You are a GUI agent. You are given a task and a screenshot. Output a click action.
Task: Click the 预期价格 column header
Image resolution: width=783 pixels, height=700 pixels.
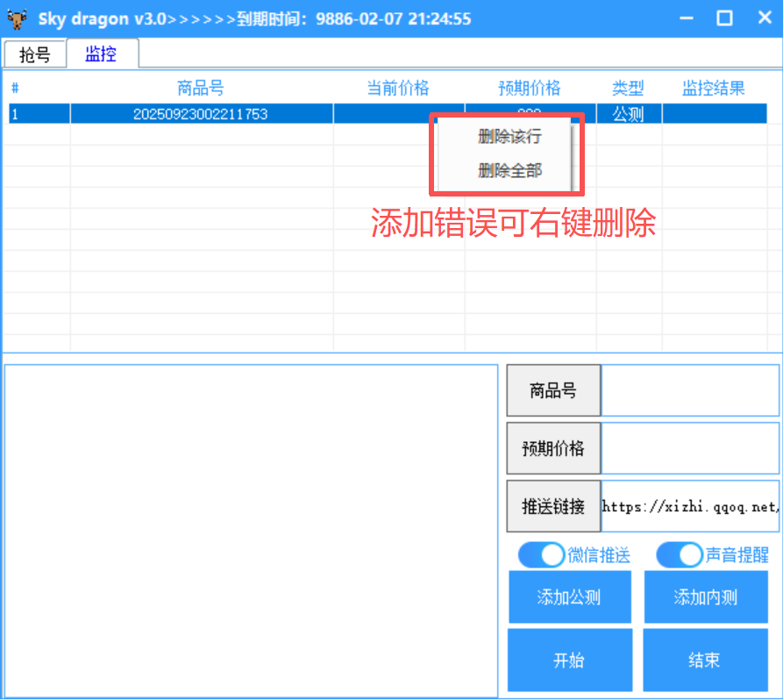527,87
